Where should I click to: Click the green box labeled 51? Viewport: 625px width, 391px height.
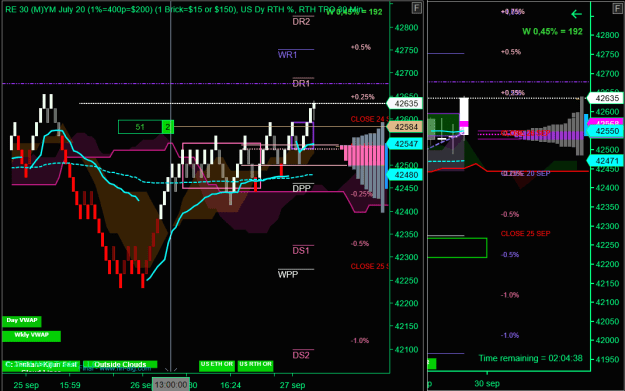pos(140,127)
